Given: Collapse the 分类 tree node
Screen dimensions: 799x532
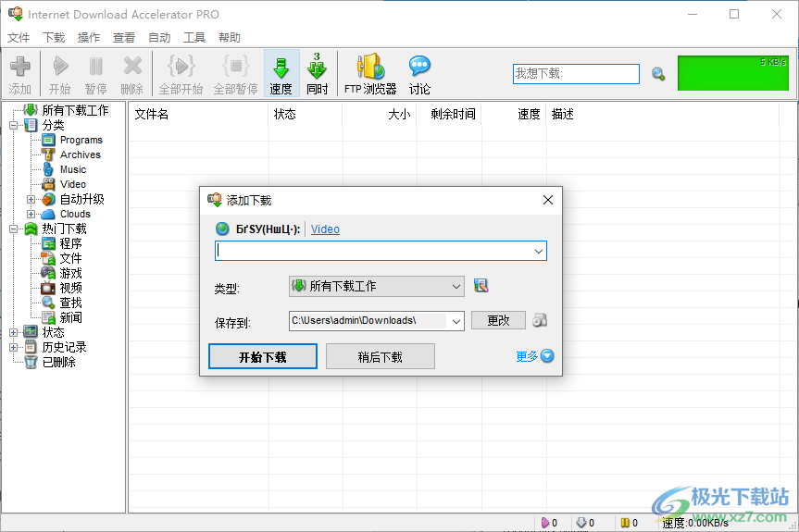Looking at the screenshot, I should point(14,125).
